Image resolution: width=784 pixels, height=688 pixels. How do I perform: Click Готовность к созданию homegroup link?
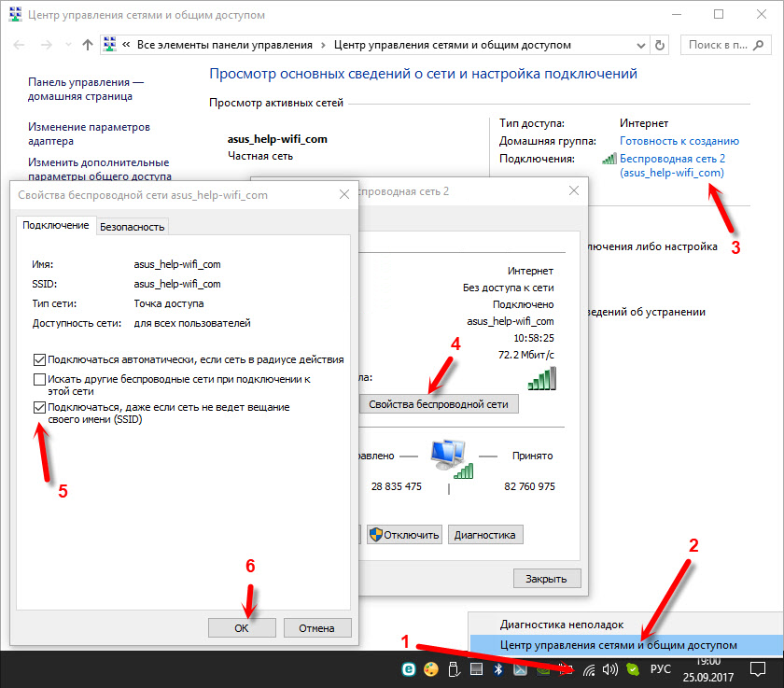click(679, 141)
